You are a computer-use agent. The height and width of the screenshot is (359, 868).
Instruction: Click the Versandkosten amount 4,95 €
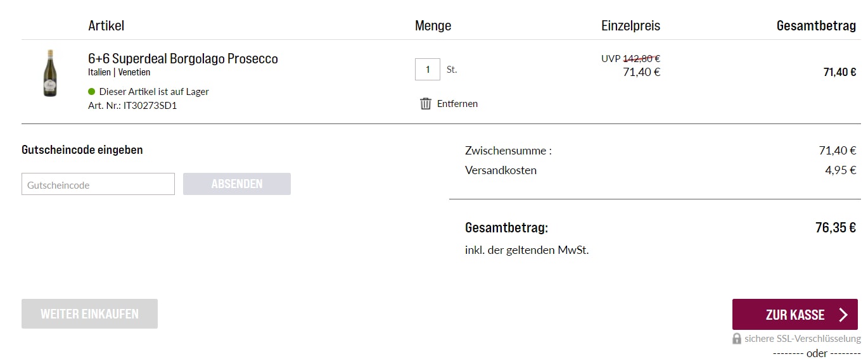[x=840, y=170]
